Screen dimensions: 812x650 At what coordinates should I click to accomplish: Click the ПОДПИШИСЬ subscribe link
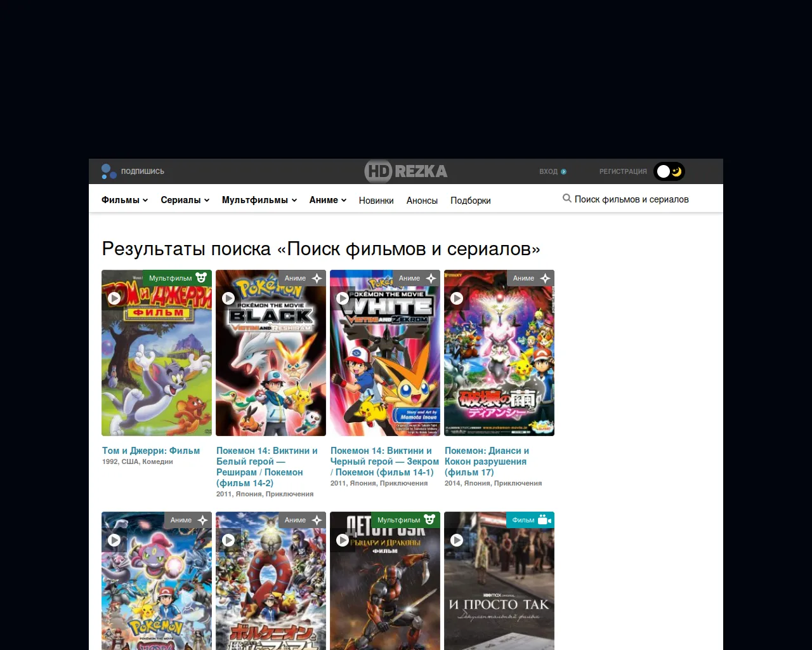tap(143, 171)
